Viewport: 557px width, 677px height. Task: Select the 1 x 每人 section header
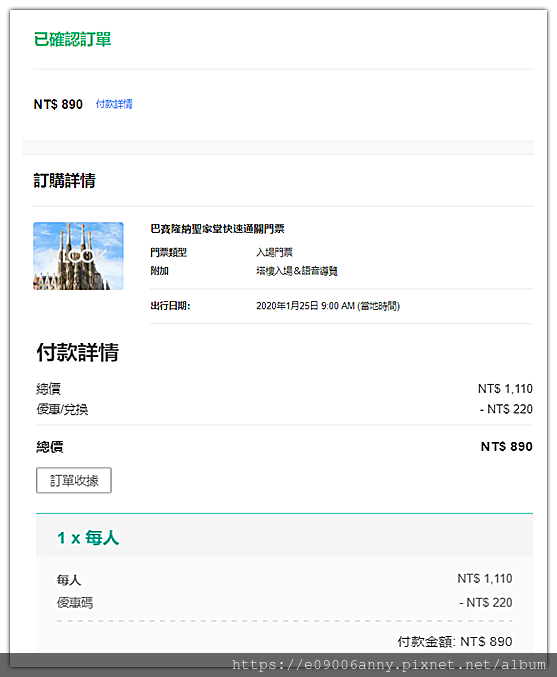coord(88,538)
